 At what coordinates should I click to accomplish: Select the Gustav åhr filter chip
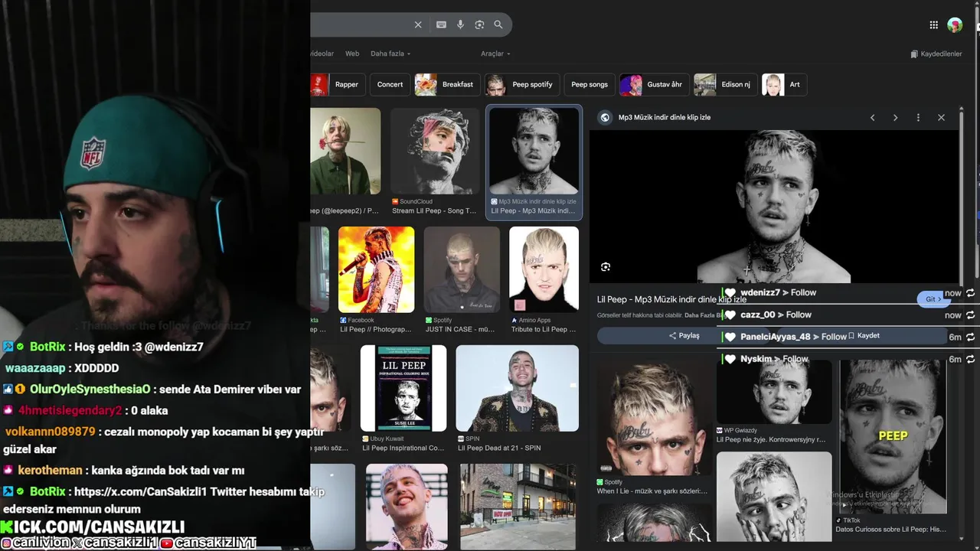tap(654, 84)
